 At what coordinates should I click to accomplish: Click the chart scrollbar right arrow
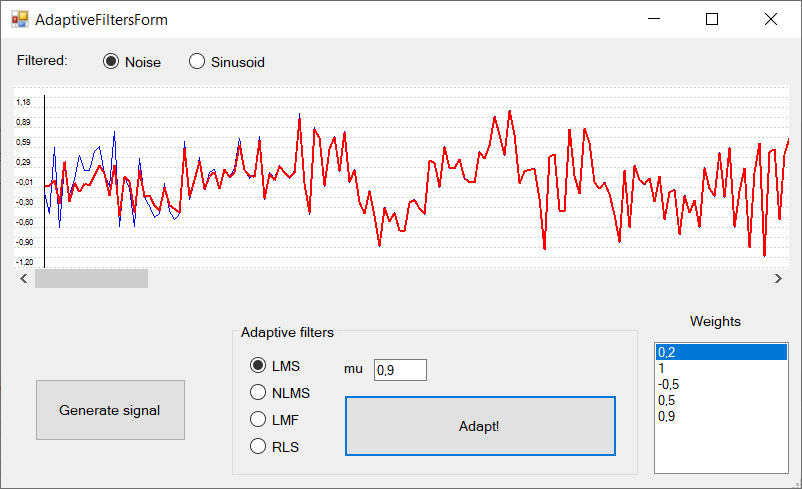tap(778, 279)
